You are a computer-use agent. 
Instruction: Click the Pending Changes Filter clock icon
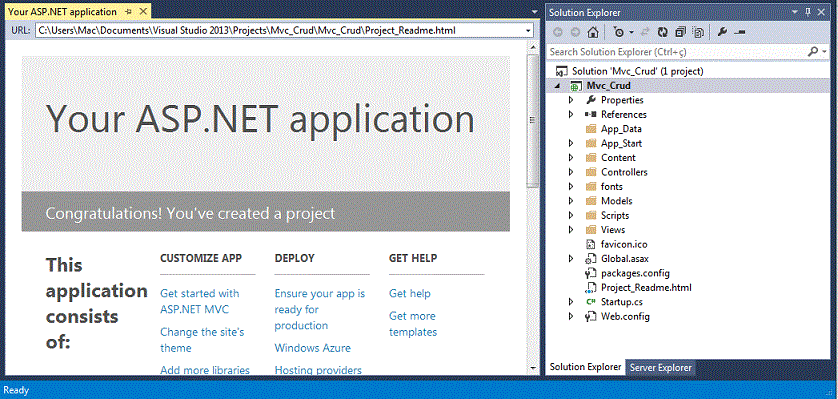pos(619,32)
